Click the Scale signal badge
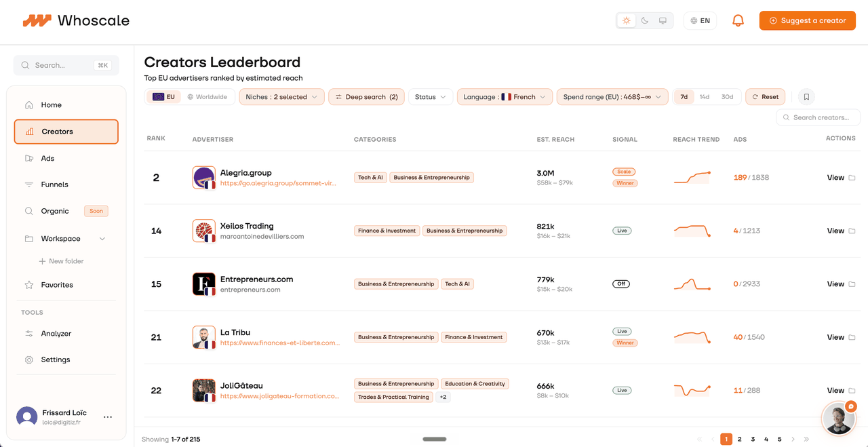Image resolution: width=868 pixels, height=447 pixels. (624, 172)
